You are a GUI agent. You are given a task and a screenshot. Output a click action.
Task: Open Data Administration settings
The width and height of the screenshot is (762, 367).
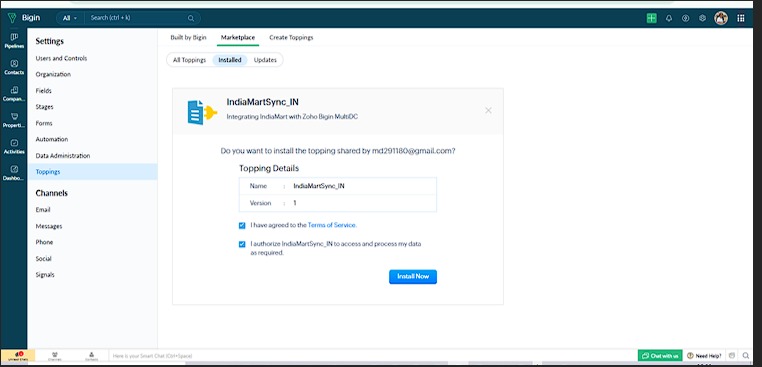(63, 156)
